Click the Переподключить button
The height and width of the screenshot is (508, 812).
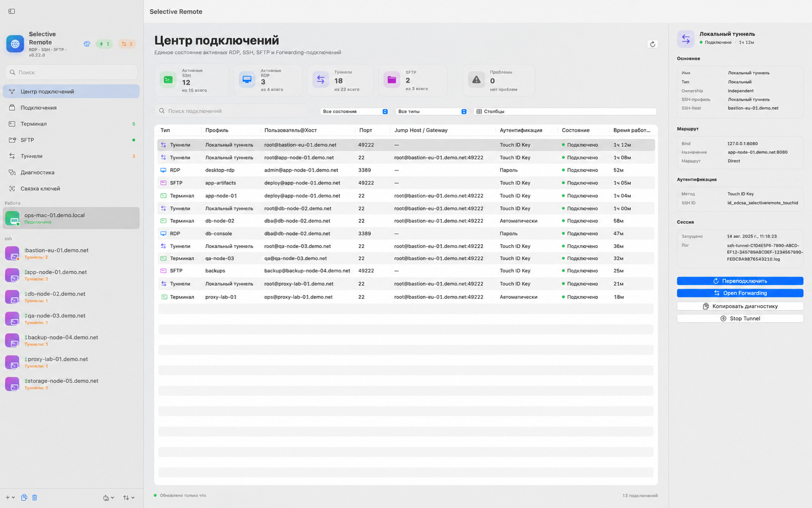[740, 281]
